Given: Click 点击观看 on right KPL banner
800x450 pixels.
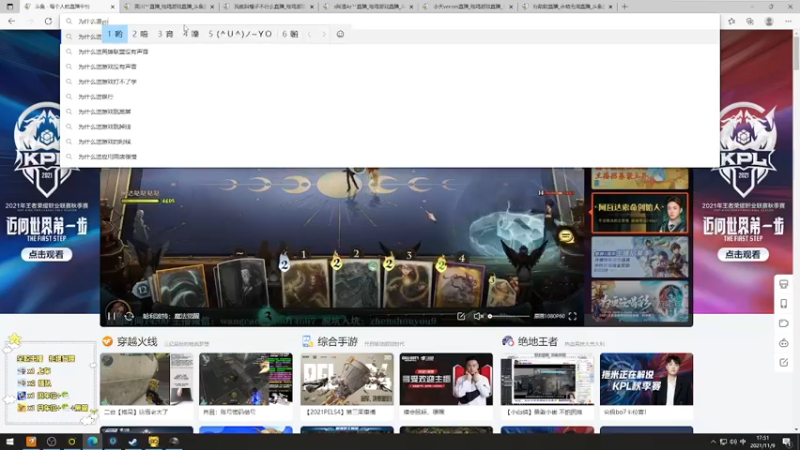Looking at the screenshot, I should click(x=743, y=254).
